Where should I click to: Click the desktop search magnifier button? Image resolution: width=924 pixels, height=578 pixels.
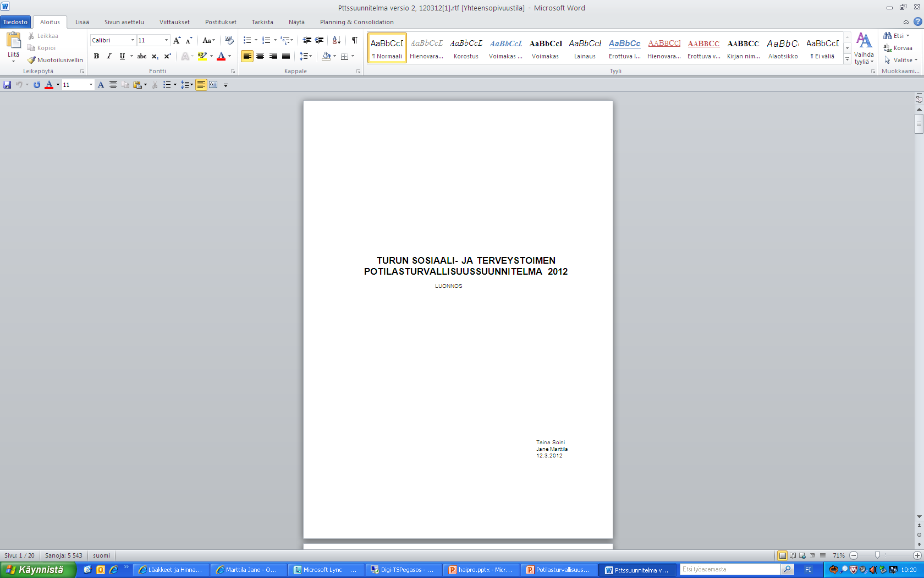point(787,569)
